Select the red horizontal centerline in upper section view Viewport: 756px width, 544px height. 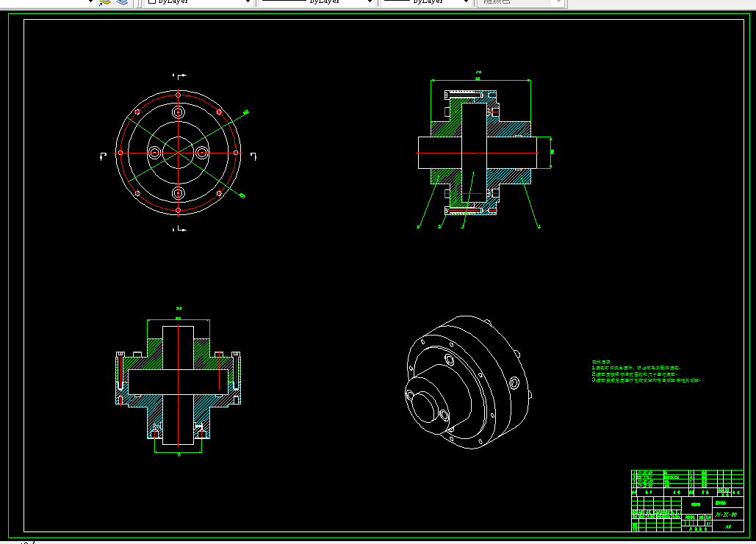(x=478, y=153)
